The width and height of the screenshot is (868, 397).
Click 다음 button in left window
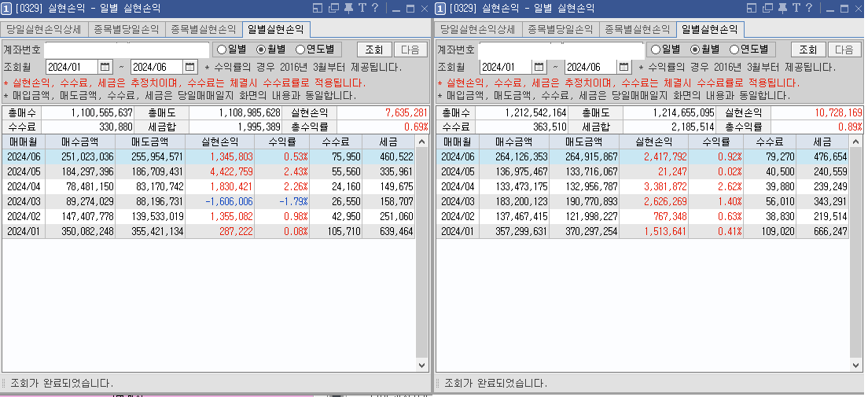coord(410,50)
